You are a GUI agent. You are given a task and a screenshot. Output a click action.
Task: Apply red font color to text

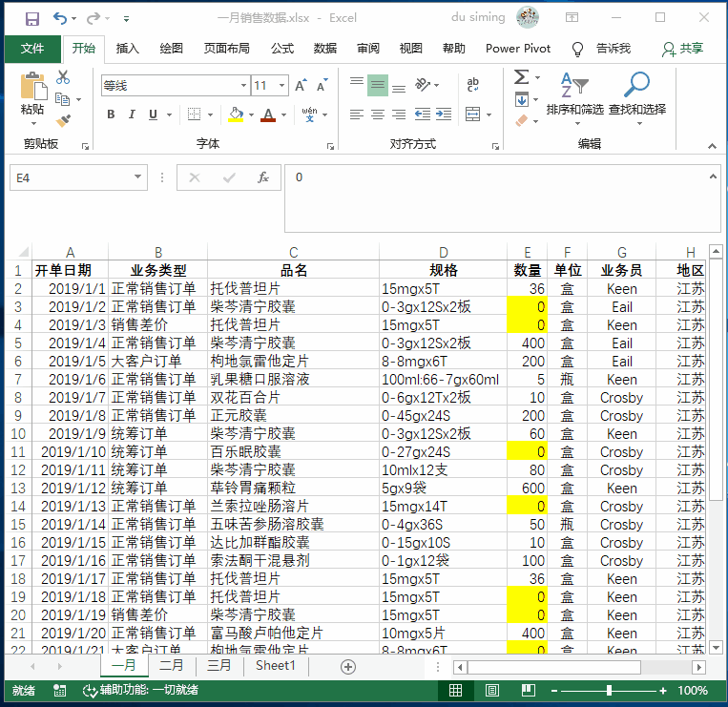pyautogui.click(x=268, y=114)
